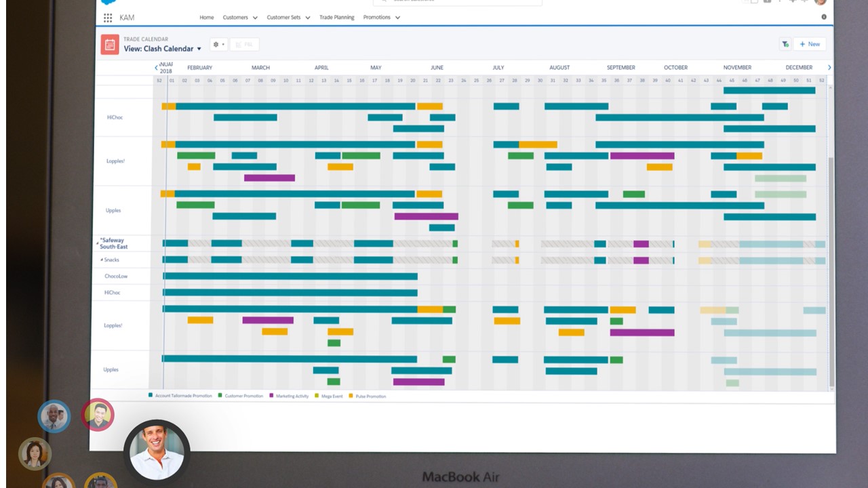The image size is (868, 488).
Task: Click the smiling man's large avatar
Action: 157,451
